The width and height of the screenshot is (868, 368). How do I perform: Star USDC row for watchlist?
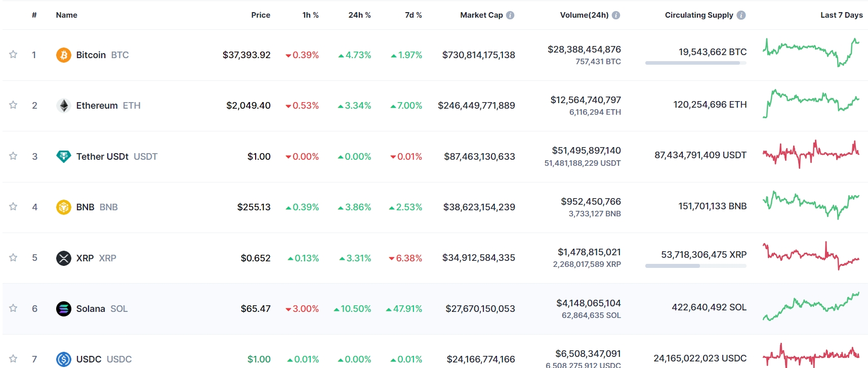(13, 358)
